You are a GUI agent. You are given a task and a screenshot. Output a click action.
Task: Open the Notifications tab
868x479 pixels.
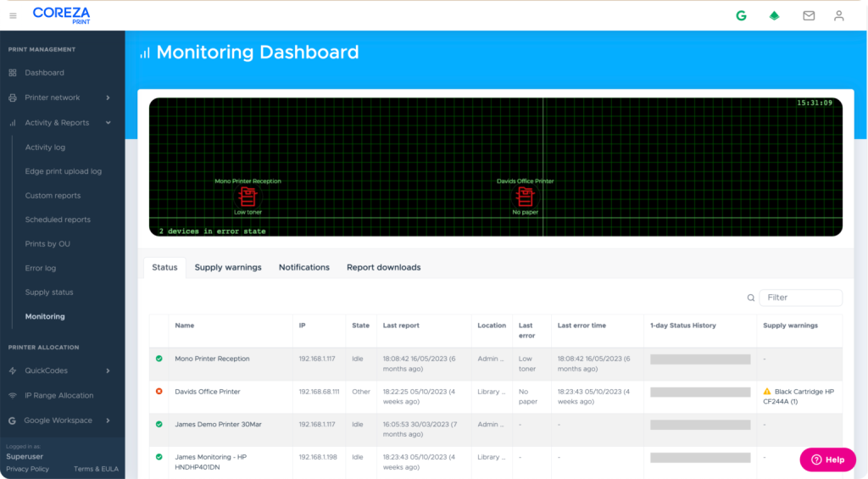click(303, 267)
